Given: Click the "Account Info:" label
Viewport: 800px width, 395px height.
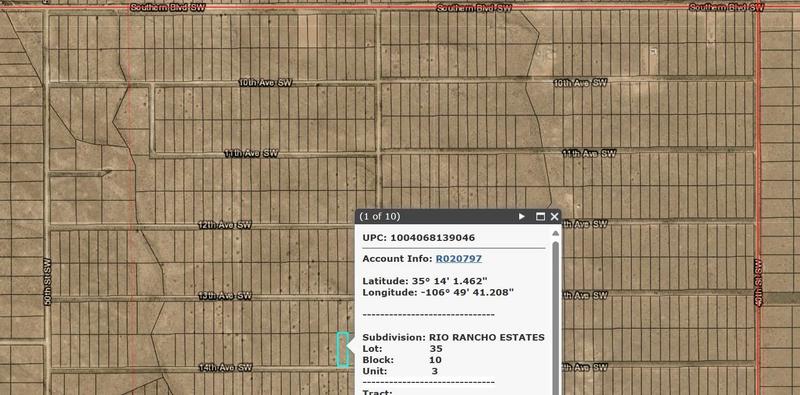Looking at the screenshot, I should point(397,259).
